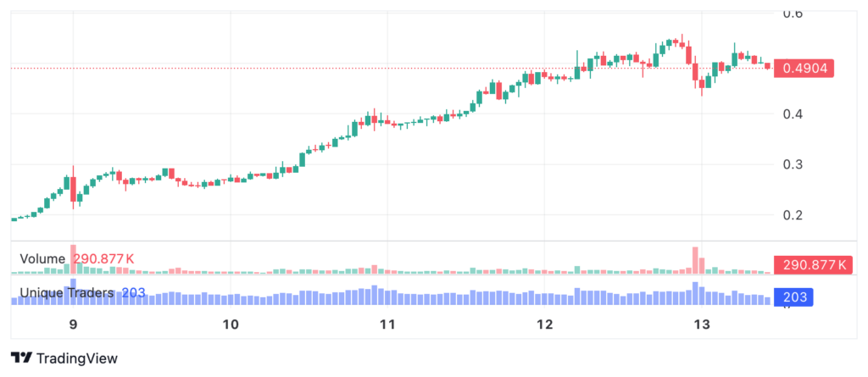Click the 0.3 price axis label

pyautogui.click(x=792, y=164)
